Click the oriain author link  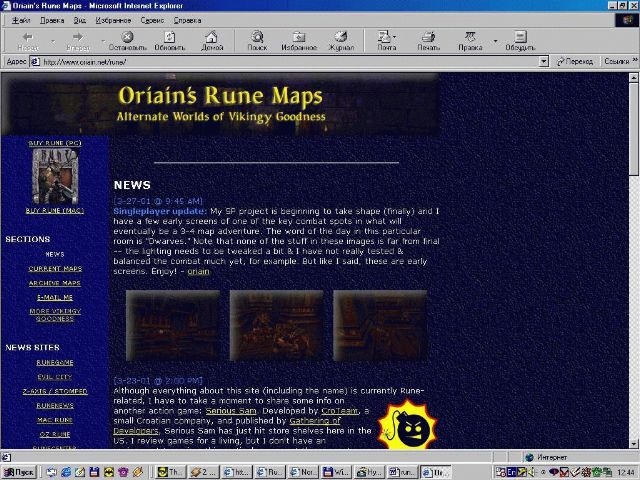[198, 271]
